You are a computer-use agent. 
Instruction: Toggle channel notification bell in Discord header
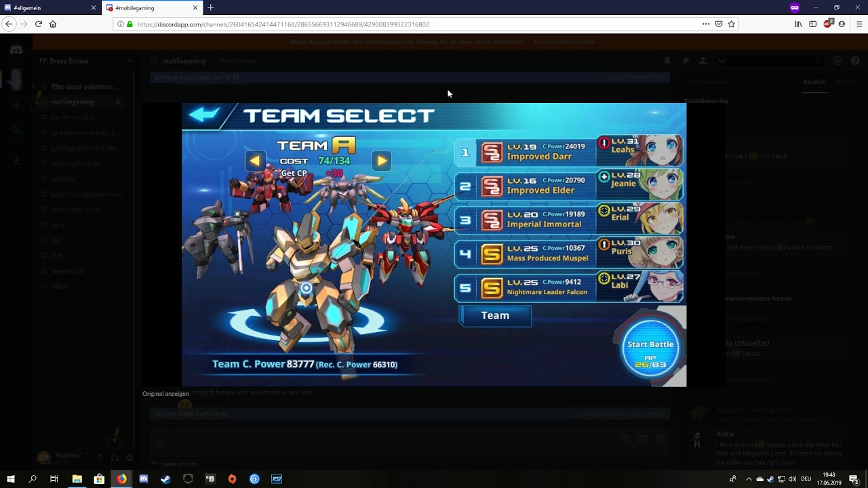click(667, 61)
